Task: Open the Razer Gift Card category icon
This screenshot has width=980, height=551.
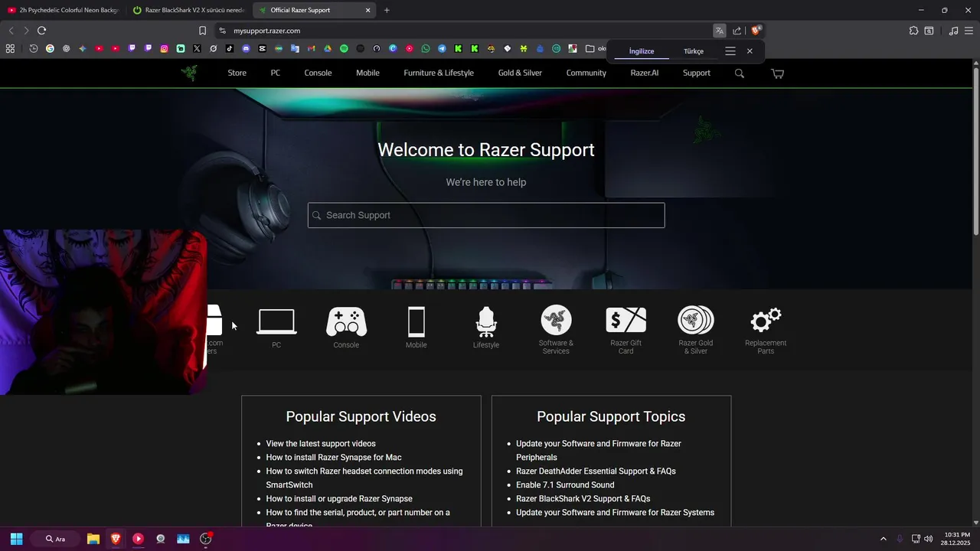Action: coord(626,320)
